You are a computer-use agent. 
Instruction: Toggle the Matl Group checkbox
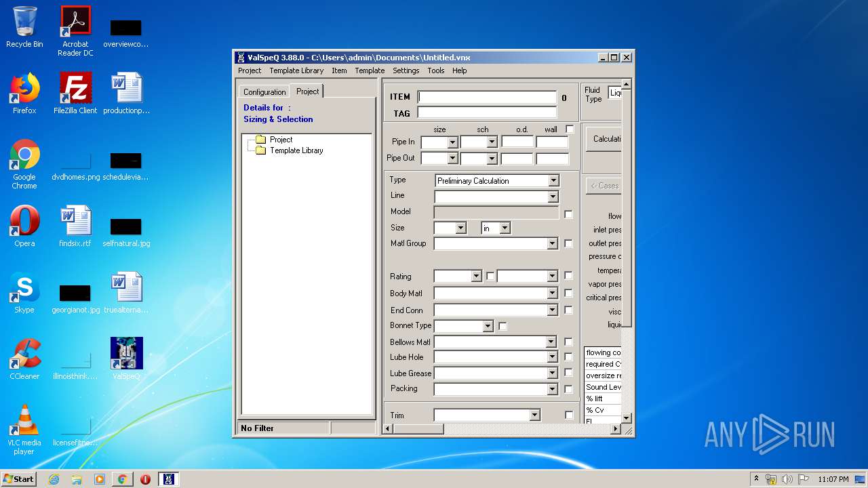[x=568, y=243]
